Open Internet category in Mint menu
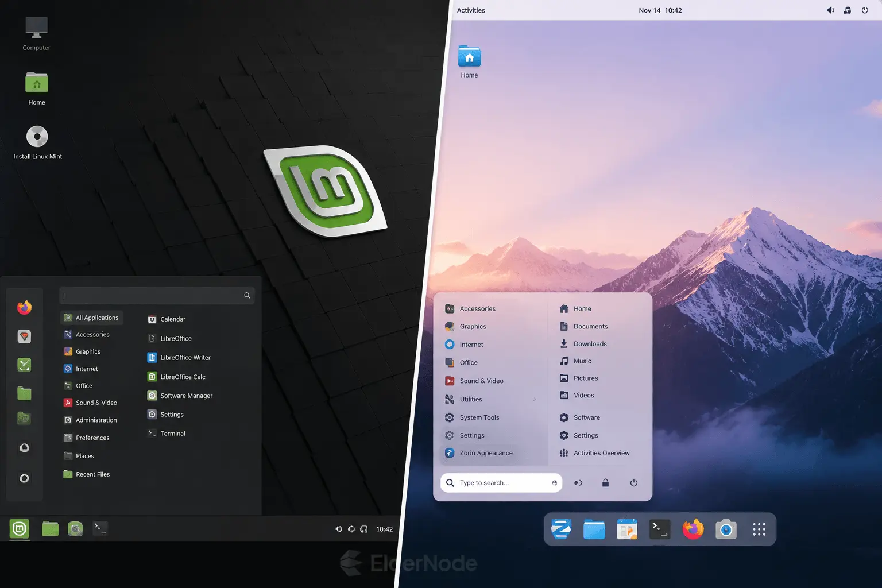This screenshot has width=882, height=588. [x=80, y=369]
